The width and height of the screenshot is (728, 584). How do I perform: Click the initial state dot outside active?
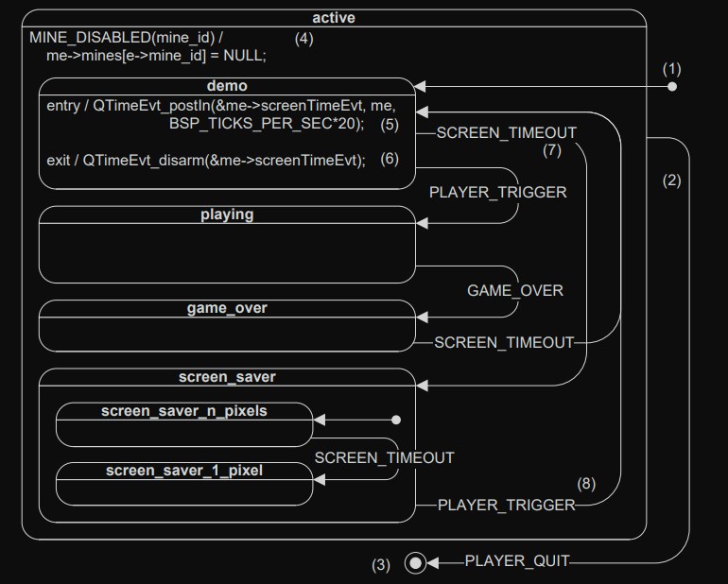672,87
